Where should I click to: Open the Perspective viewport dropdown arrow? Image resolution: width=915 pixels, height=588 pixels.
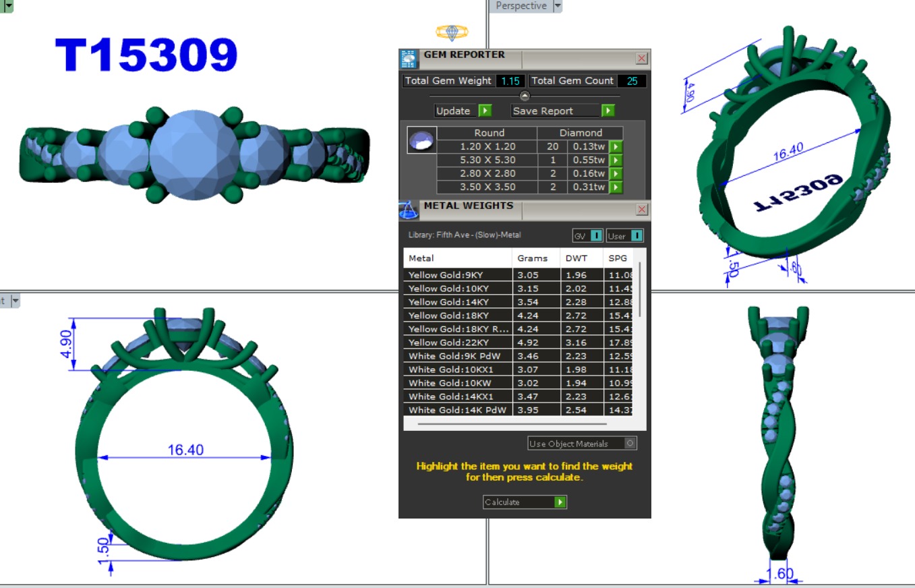pyautogui.click(x=557, y=6)
